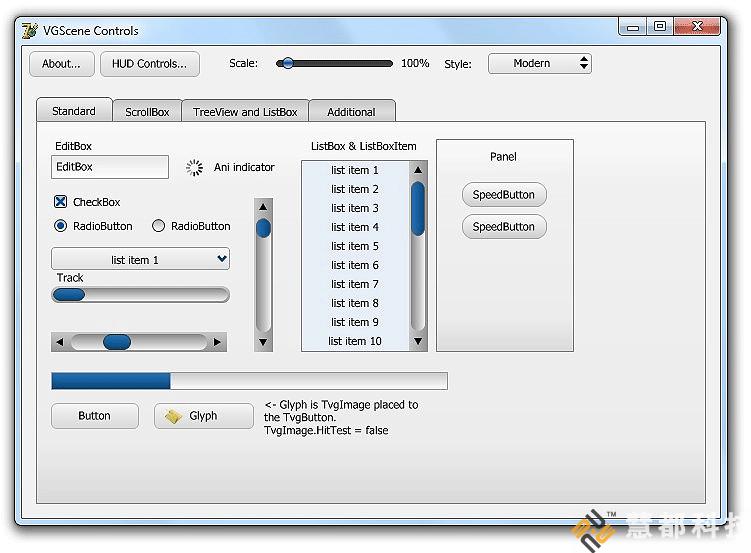Screen dimensions: 751x553
Task: Click the down arrow of the standalone vertical scrollbar
Action: [x=263, y=342]
